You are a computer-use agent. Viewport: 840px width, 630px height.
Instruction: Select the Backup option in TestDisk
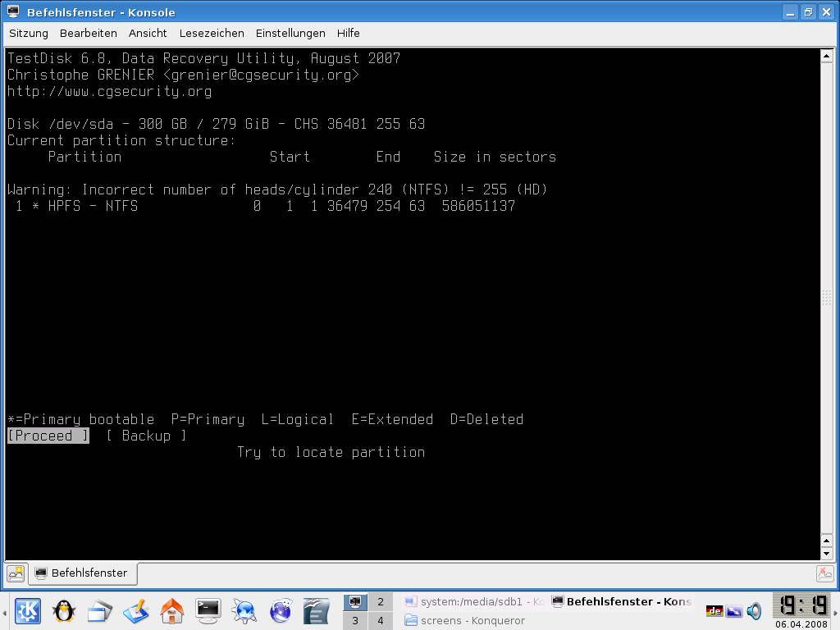[146, 436]
